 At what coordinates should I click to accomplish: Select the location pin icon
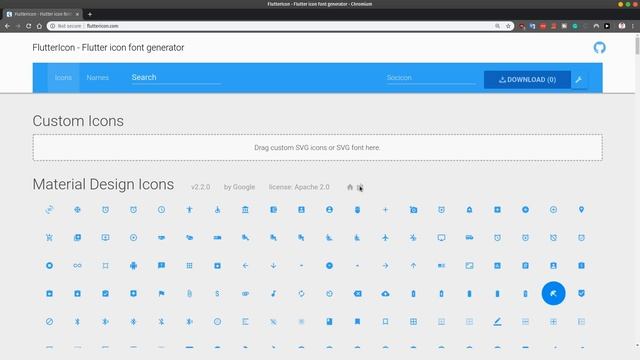click(581, 210)
